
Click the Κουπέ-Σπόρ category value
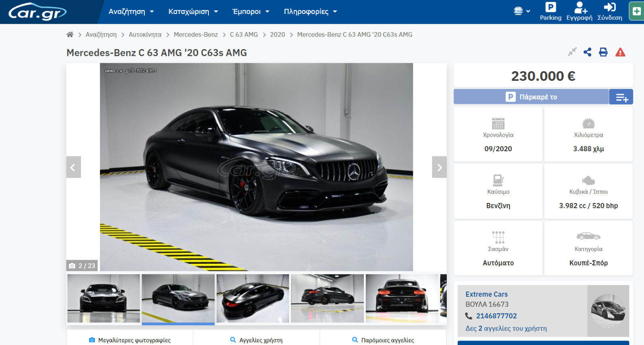pyautogui.click(x=588, y=263)
